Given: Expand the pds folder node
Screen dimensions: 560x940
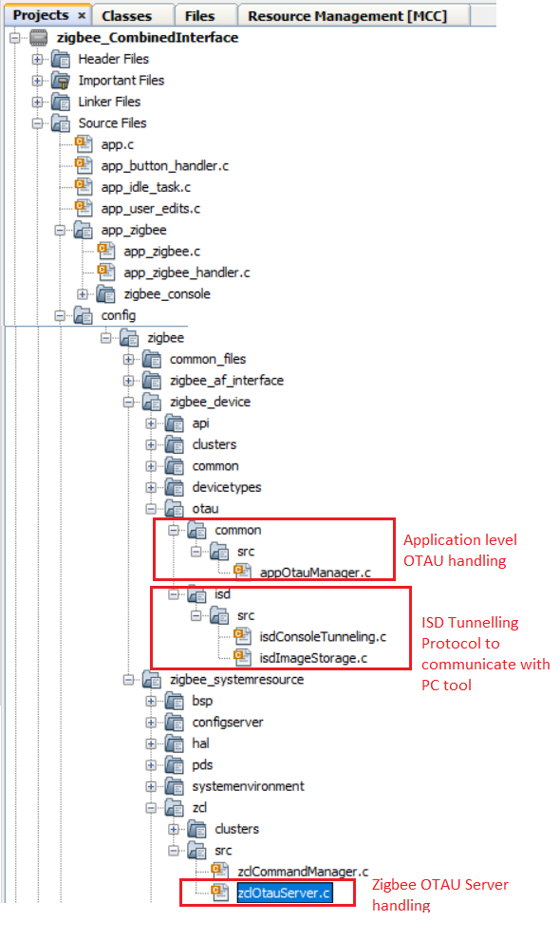Looking at the screenshot, I should pos(151,765).
